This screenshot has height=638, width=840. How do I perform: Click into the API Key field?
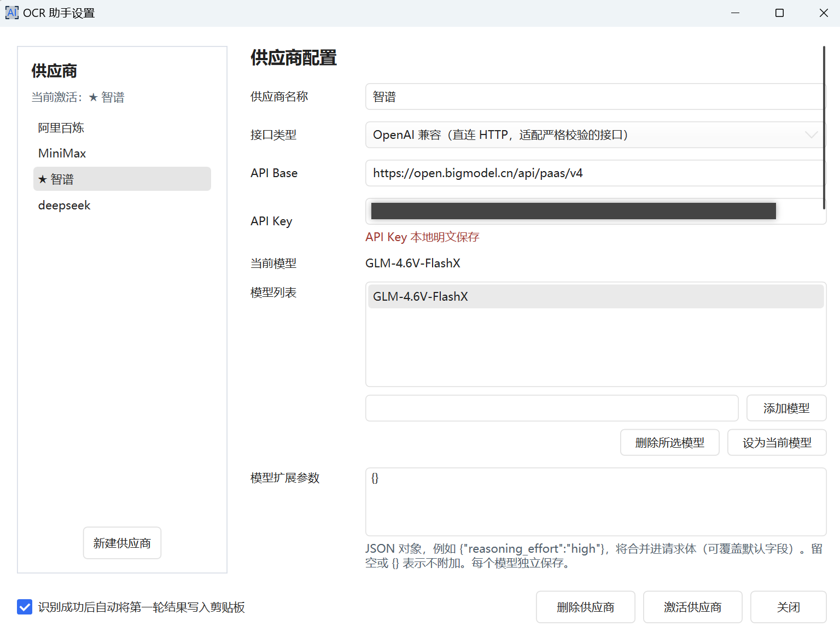click(596, 211)
